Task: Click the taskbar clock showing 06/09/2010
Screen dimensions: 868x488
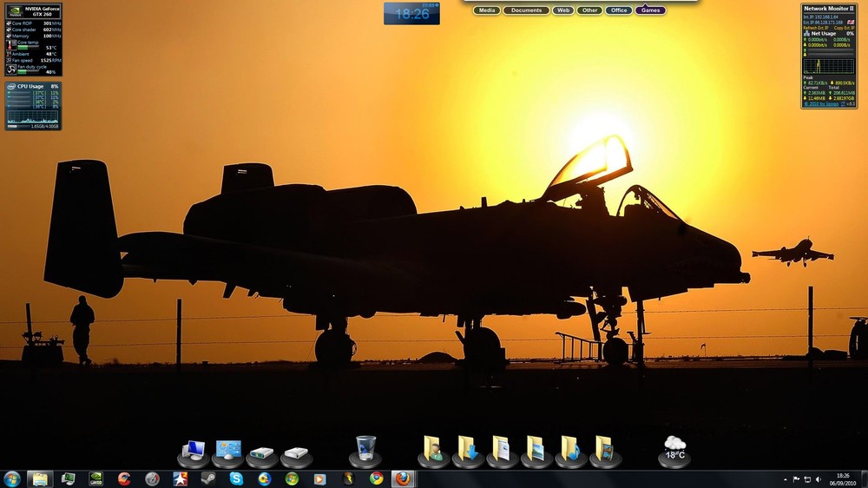Action: click(x=843, y=479)
